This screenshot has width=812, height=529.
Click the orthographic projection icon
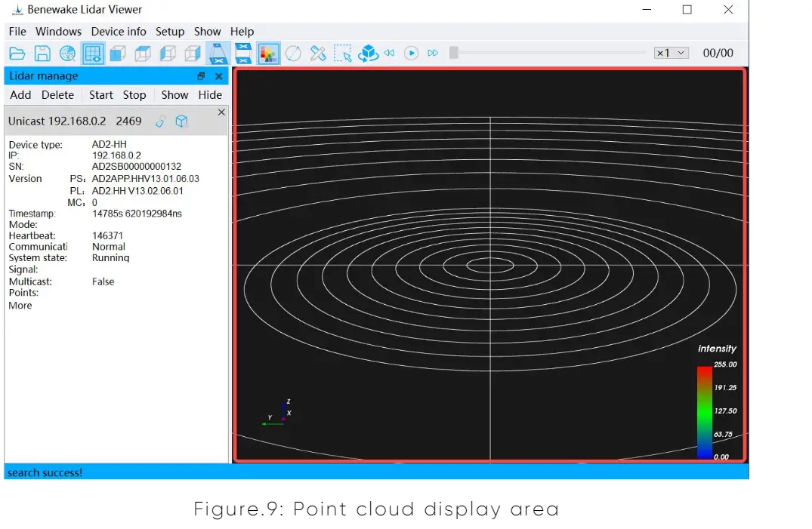click(243, 54)
